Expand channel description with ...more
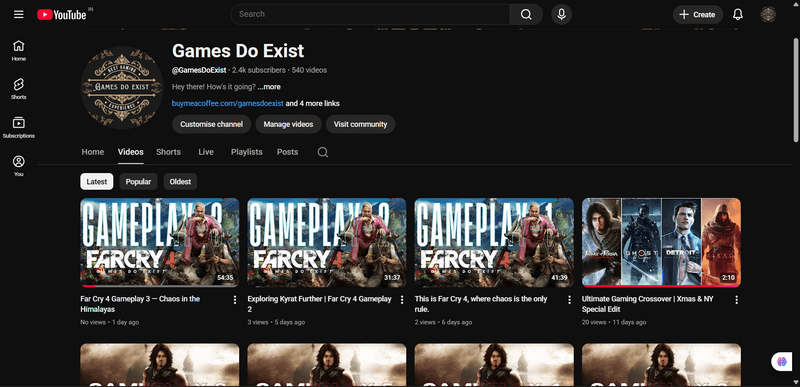 (269, 87)
